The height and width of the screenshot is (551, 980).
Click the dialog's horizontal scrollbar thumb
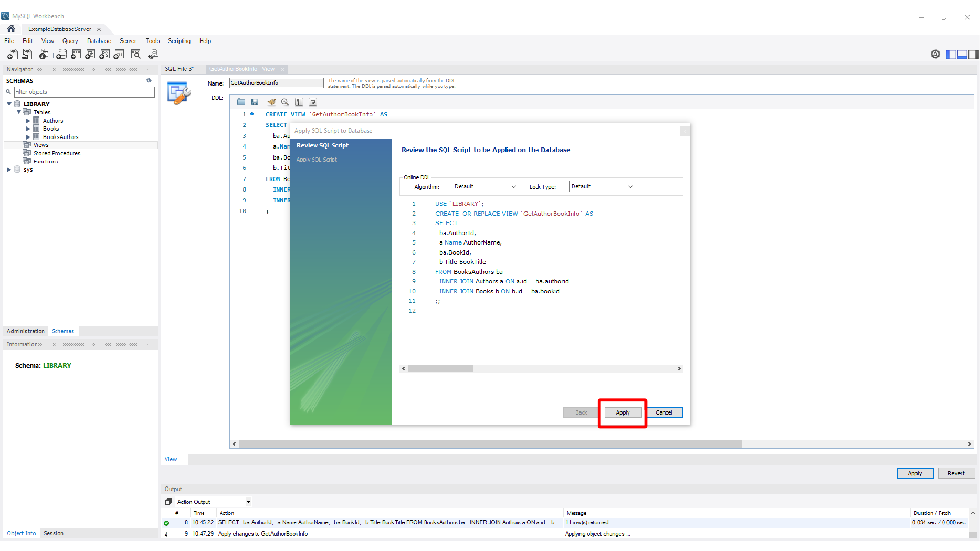coord(440,368)
